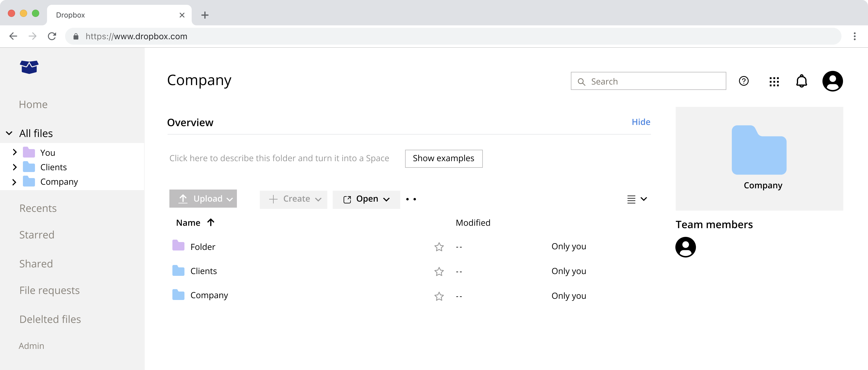Go to Recents in sidebar

click(38, 208)
